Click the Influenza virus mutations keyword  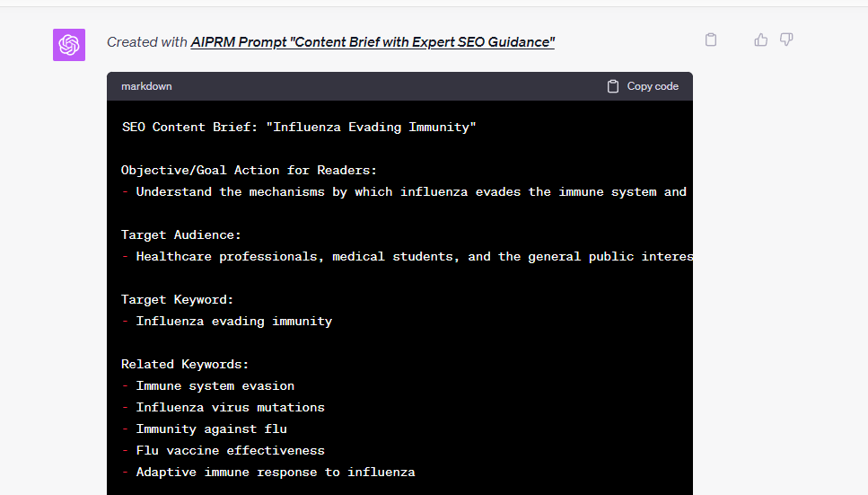click(230, 408)
